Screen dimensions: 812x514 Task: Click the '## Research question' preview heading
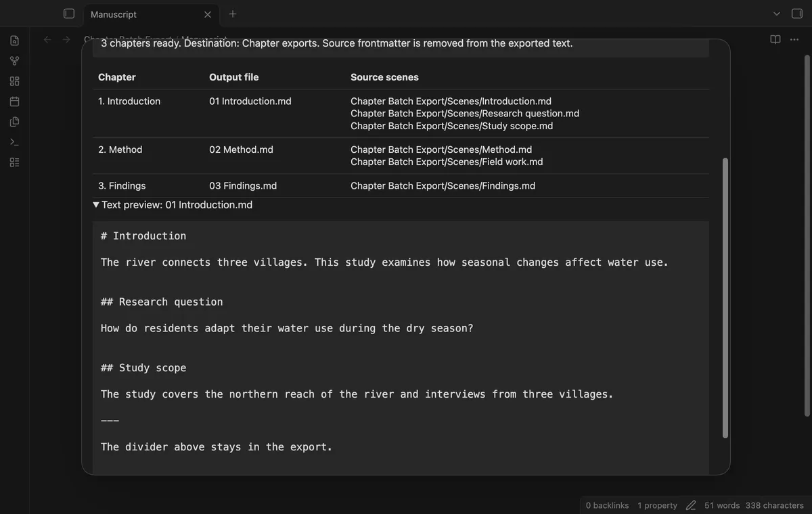pyautogui.click(x=162, y=302)
